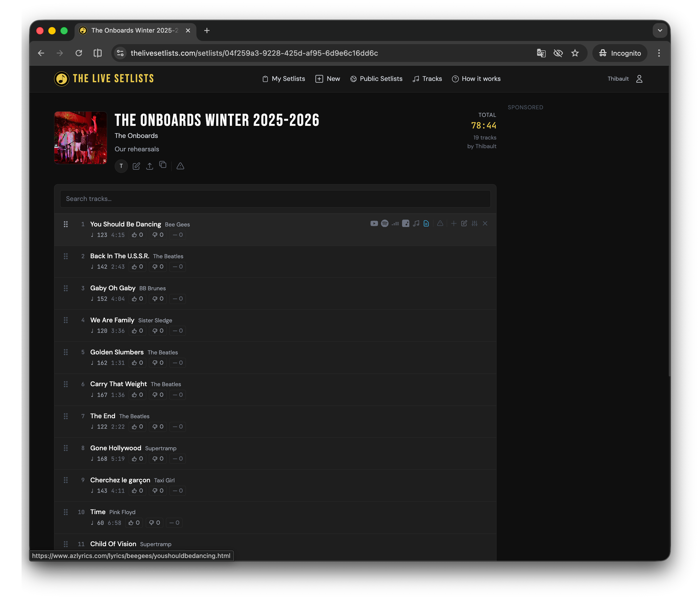Thumbs down the track Time by Pink Floyd
This screenshot has width=700, height=600.
[x=154, y=523]
